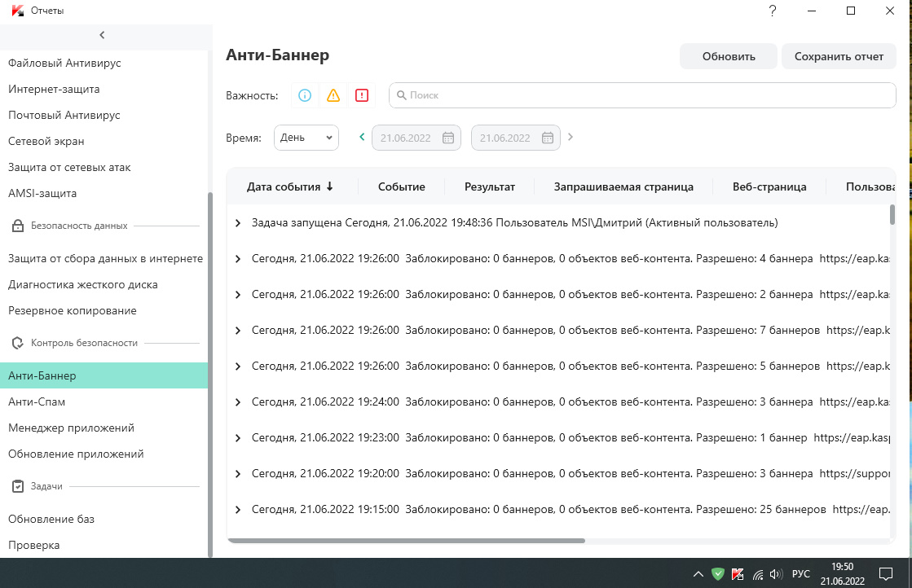Open the green shield tray icon
The width and height of the screenshot is (912, 588).
click(x=718, y=574)
